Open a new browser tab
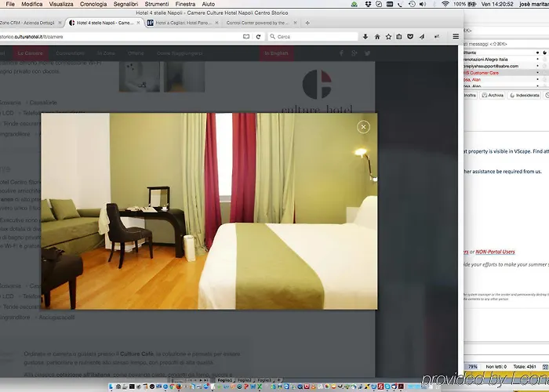This screenshot has height=392, width=549. click(x=307, y=23)
